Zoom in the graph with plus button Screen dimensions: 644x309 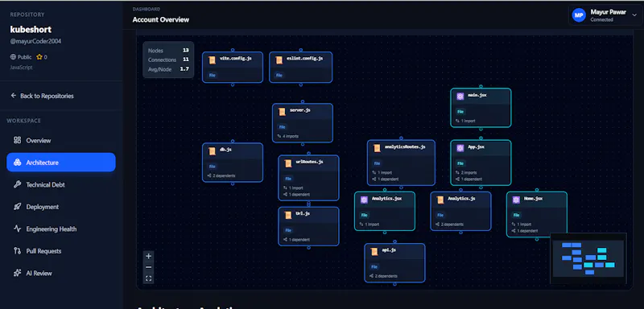coord(149,256)
